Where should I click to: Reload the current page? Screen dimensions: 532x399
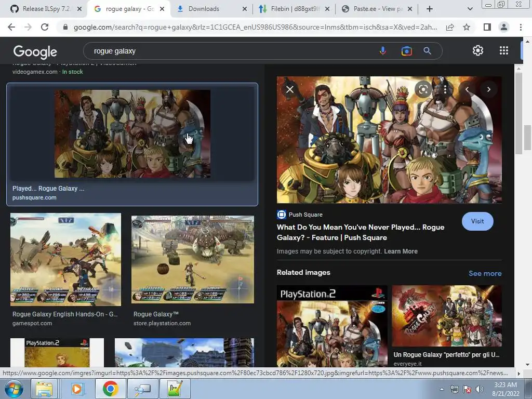point(45,27)
